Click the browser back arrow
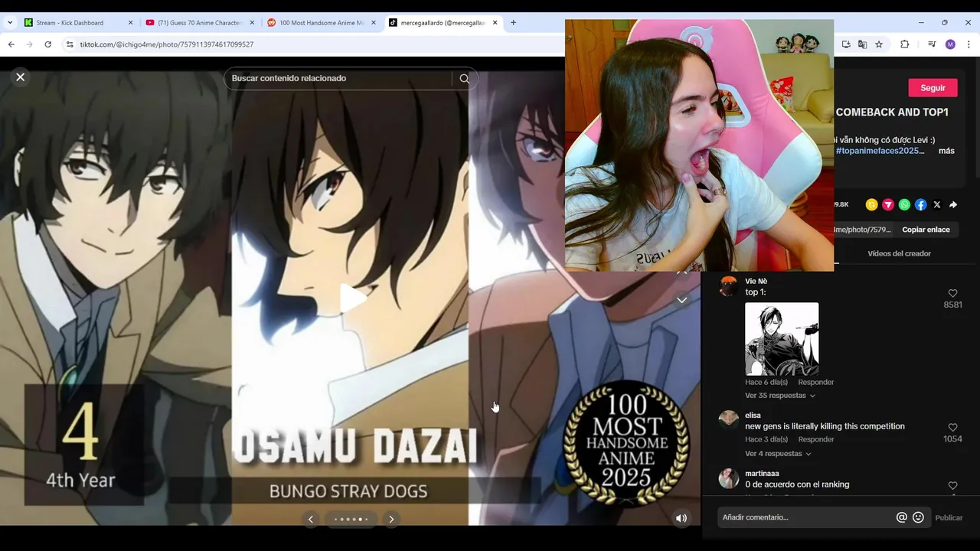Screen dimensions: 980x551 (x=11, y=44)
